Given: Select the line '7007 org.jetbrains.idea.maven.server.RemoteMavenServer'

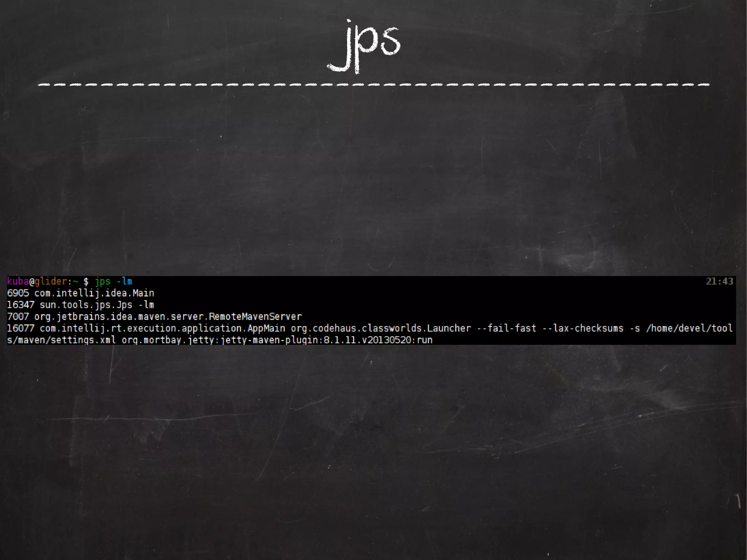Looking at the screenshot, I should [155, 316].
